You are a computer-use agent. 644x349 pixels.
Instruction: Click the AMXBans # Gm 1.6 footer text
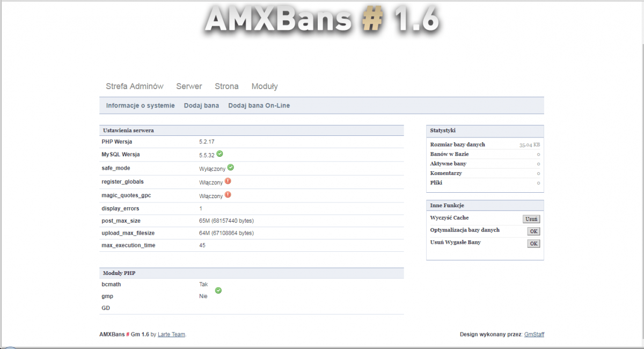[125, 335]
